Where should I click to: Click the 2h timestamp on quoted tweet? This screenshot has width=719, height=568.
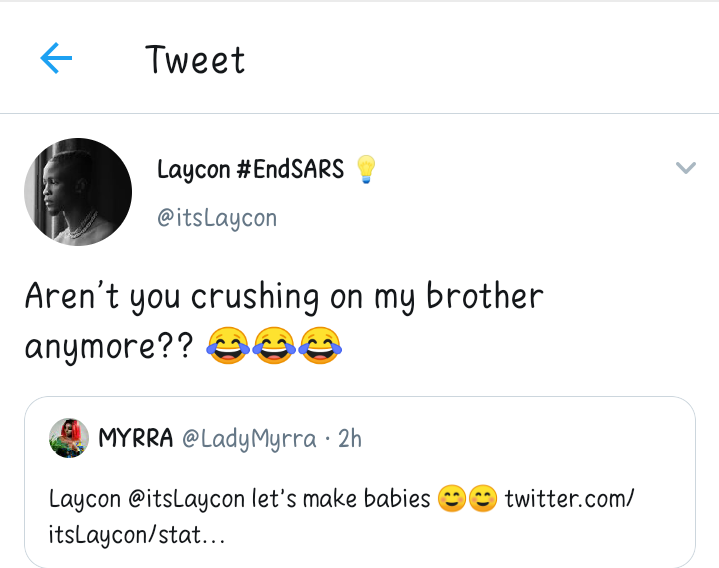350,438
